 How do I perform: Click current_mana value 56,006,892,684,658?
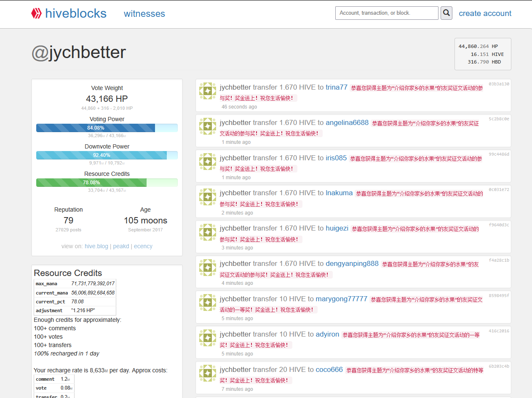(x=93, y=292)
